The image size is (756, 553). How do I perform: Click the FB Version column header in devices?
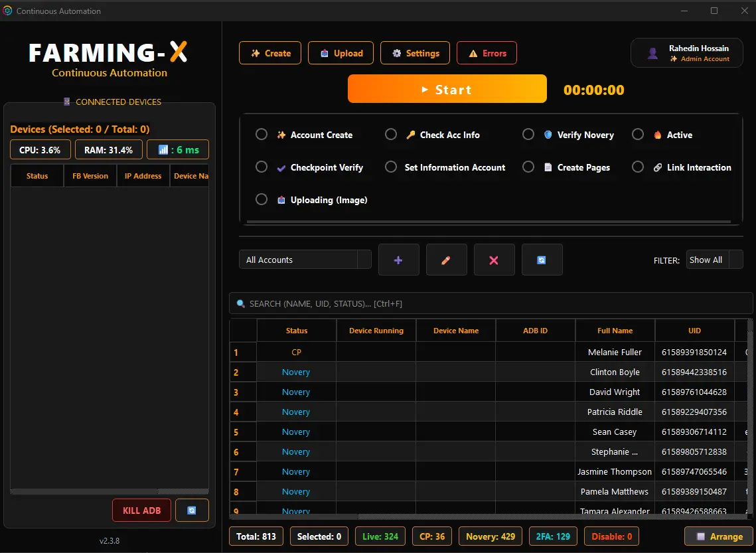point(90,176)
